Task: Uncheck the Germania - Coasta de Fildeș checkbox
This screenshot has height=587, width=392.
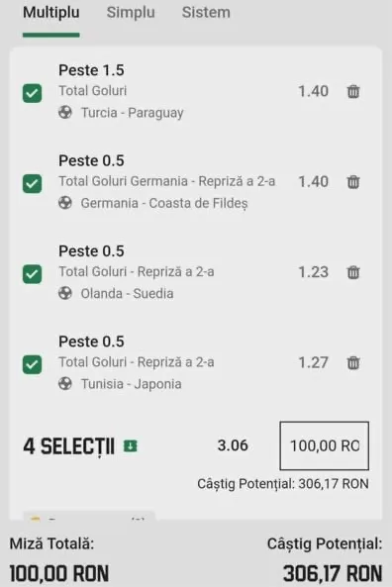Action: pos(33,184)
